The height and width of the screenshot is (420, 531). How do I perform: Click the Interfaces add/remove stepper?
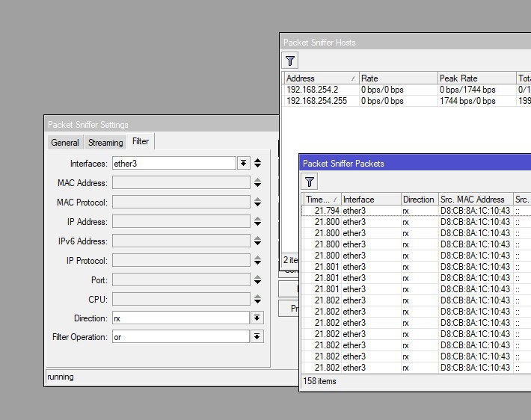[x=258, y=163]
